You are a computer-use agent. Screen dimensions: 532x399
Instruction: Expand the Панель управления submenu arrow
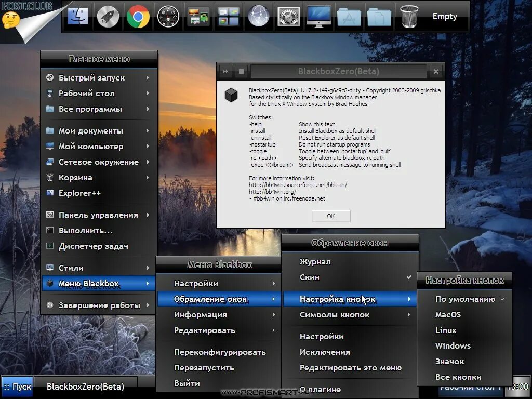tap(148, 215)
